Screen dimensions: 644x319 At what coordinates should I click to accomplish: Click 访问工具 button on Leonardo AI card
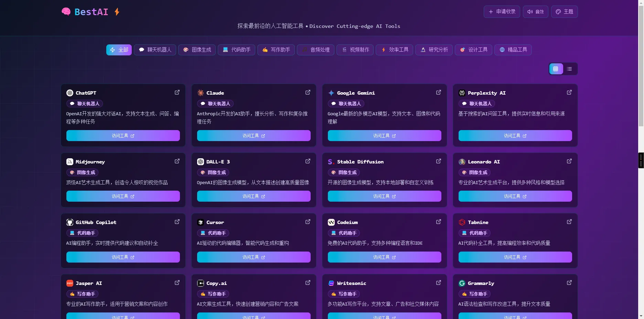515,196
